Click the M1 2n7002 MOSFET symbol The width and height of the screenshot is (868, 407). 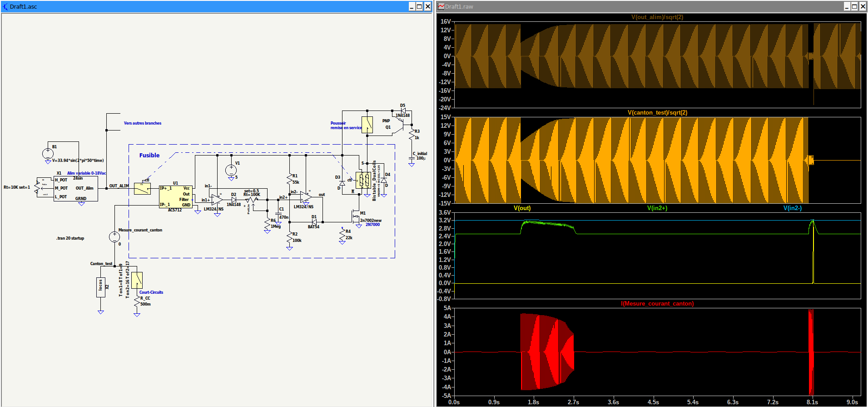[x=356, y=217]
